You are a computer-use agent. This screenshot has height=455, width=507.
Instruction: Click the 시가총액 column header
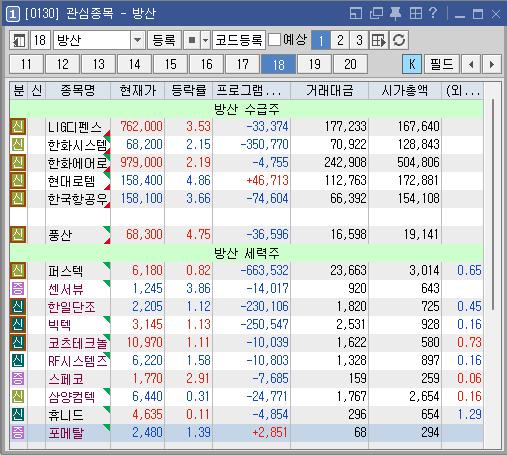(x=405, y=91)
